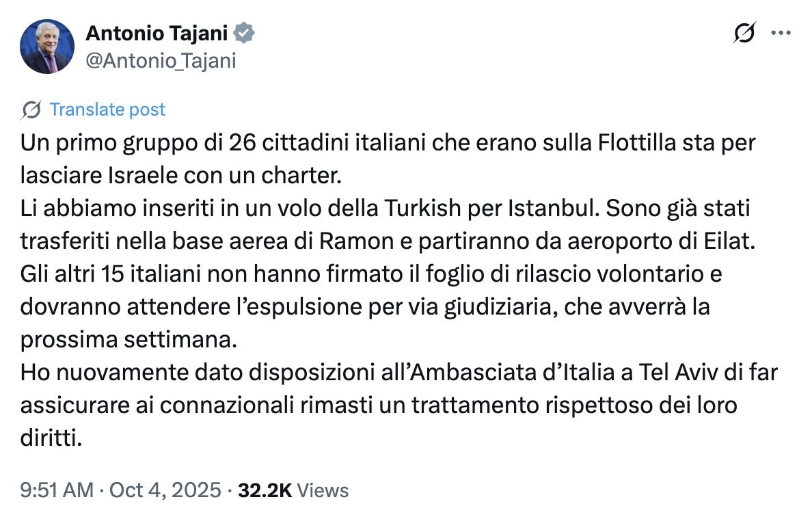The image size is (812, 517).
Task: Click the 9:51 AM timestamp
Action: (x=56, y=490)
